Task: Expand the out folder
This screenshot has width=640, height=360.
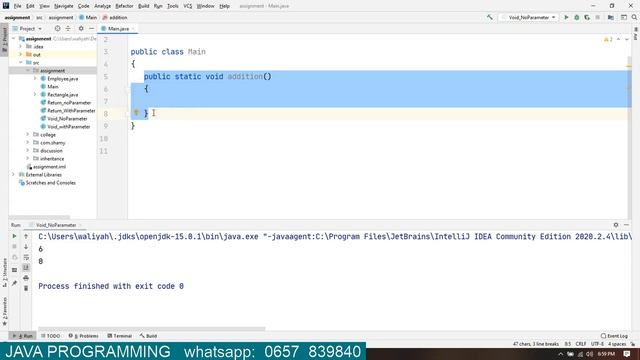Action: click(20, 54)
